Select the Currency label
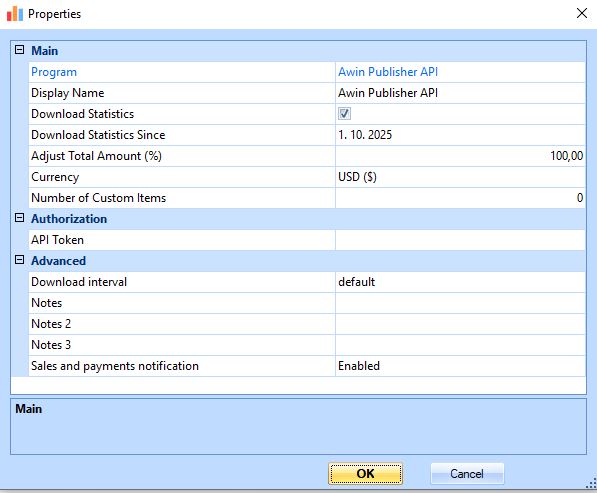 [55, 177]
